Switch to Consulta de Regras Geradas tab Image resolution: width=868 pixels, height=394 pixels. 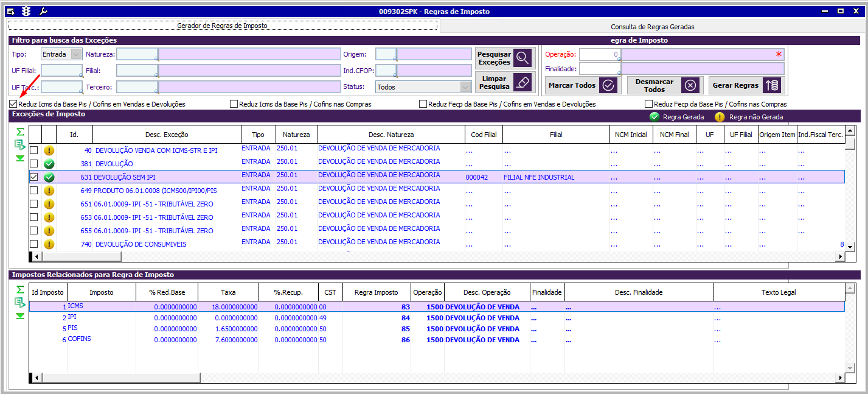652,27
